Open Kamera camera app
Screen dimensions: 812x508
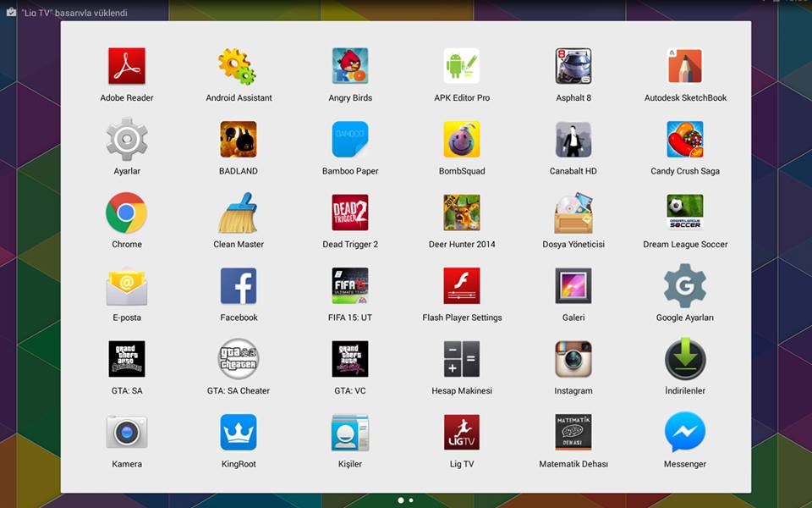[x=127, y=433]
